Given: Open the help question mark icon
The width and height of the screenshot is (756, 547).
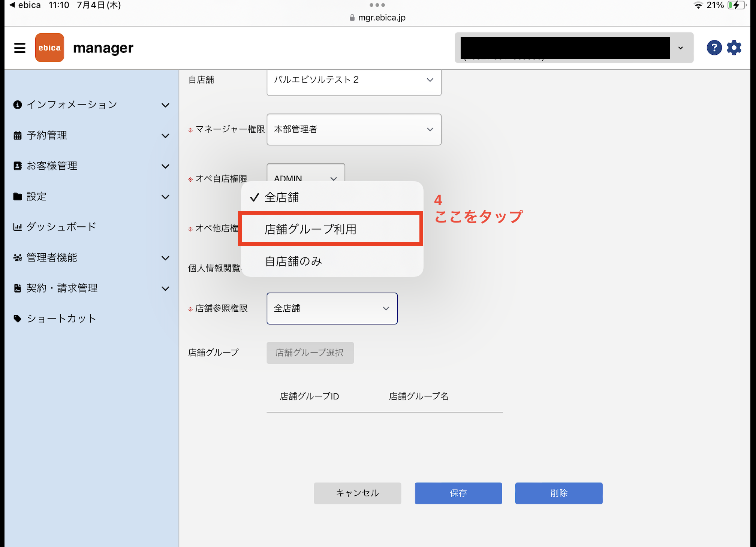Looking at the screenshot, I should (x=714, y=48).
